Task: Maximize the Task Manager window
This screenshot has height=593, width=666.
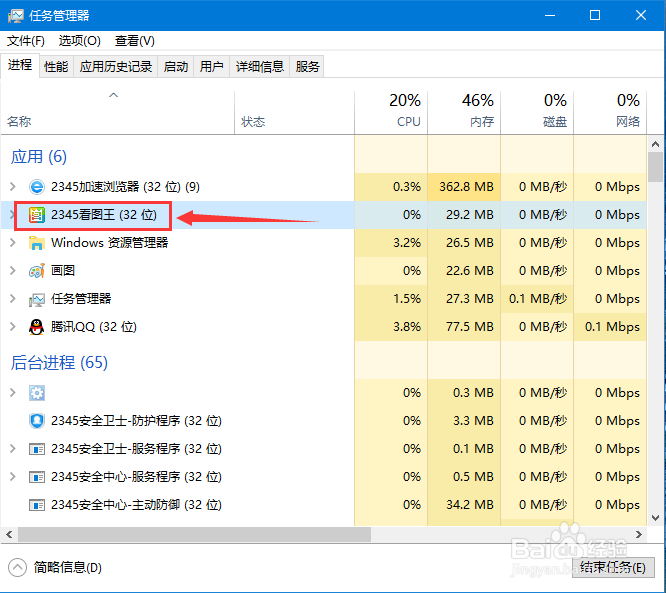Action: tap(595, 16)
